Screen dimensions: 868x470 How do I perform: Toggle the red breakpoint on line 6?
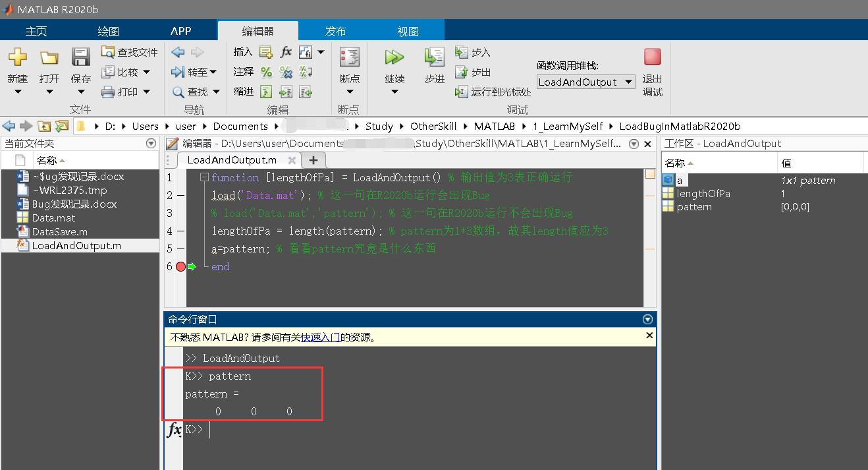click(180, 266)
